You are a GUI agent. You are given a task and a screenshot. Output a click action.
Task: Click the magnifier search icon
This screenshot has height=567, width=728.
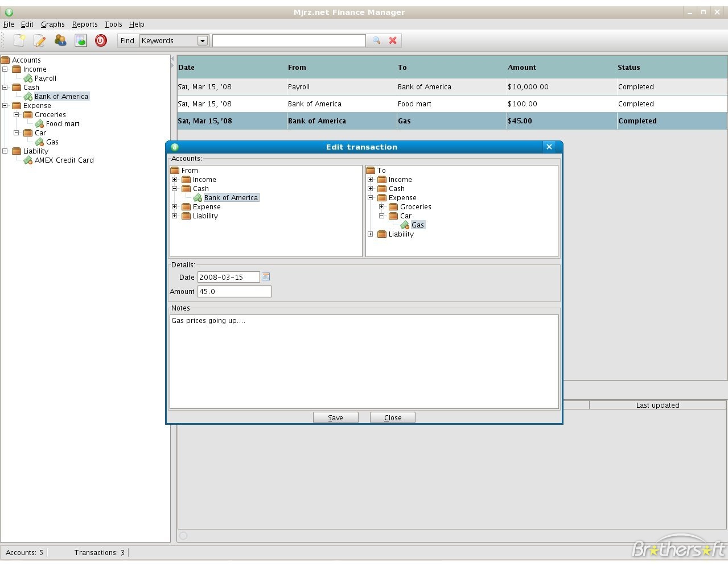pos(376,40)
